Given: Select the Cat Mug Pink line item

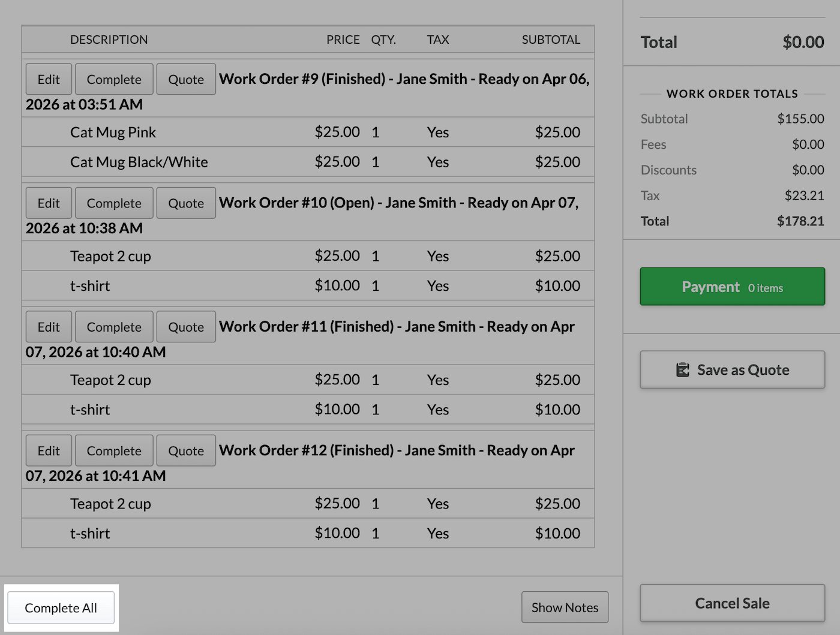Looking at the screenshot, I should pos(308,132).
